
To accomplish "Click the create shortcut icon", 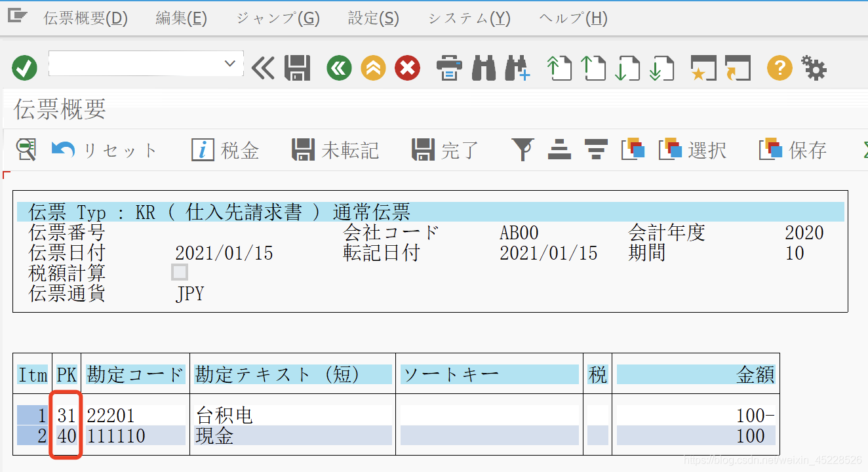I will 738,68.
